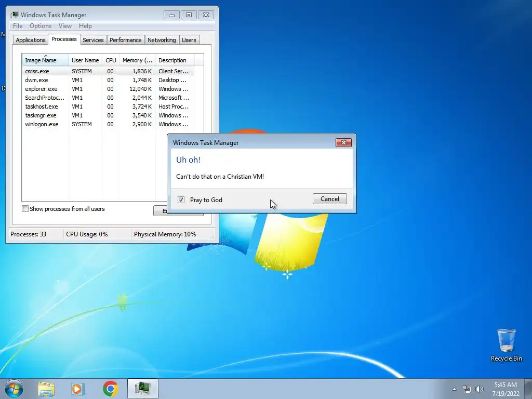Close the Uh oh dialog
Screen dimensions: 532x399
point(343,142)
